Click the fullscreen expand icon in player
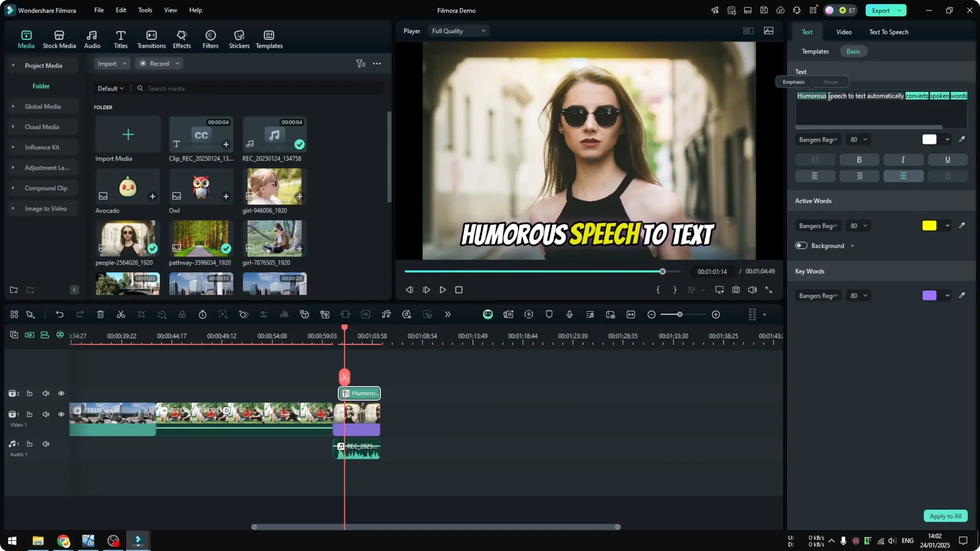Viewport: 980px width, 551px height. point(769,290)
